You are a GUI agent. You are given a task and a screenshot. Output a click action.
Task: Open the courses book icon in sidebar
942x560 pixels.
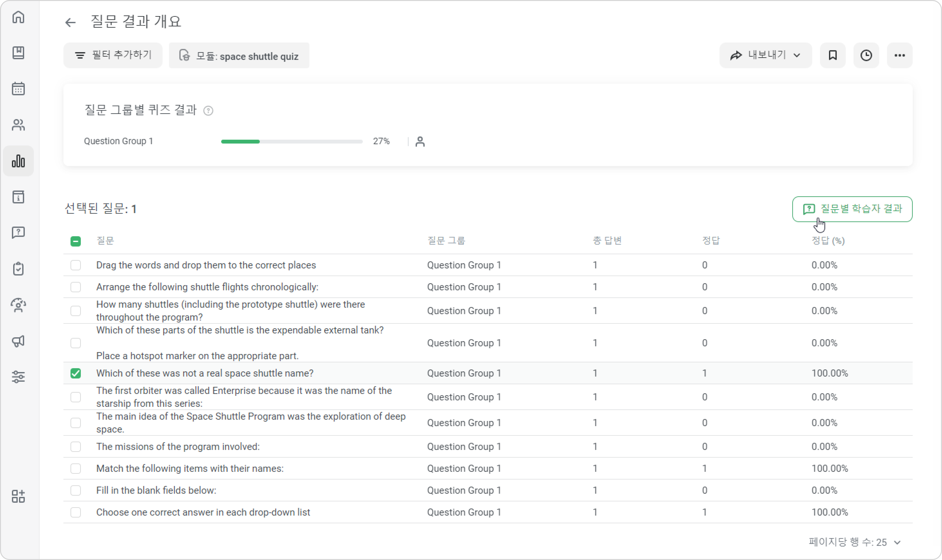coord(18,53)
